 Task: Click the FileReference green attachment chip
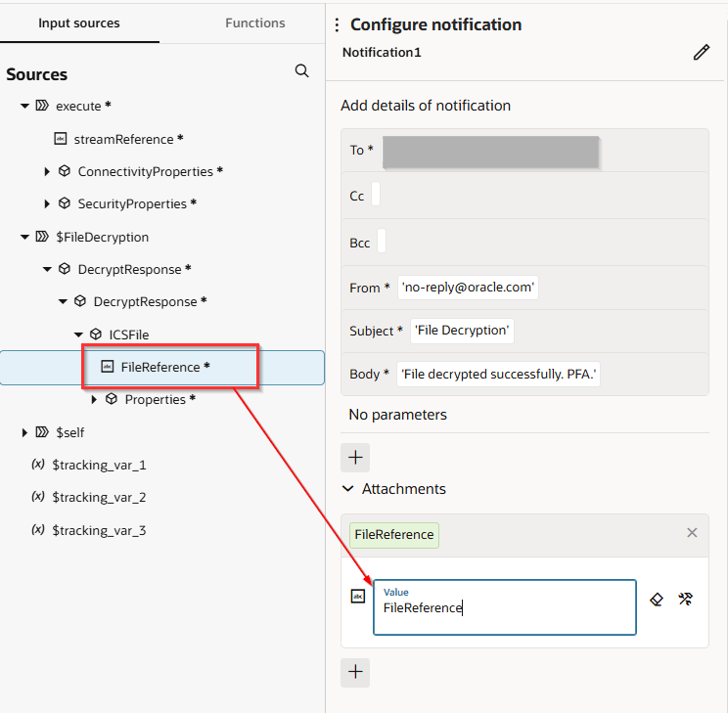(394, 535)
